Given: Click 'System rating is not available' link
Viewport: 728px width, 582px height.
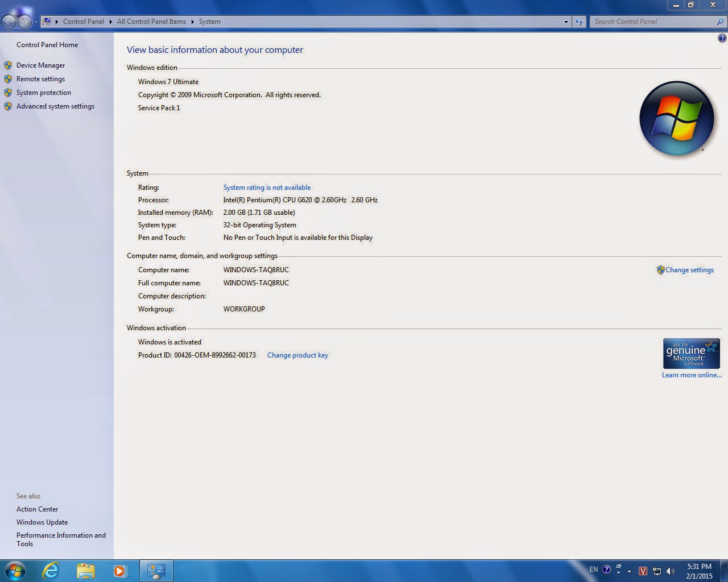Looking at the screenshot, I should 267,188.
